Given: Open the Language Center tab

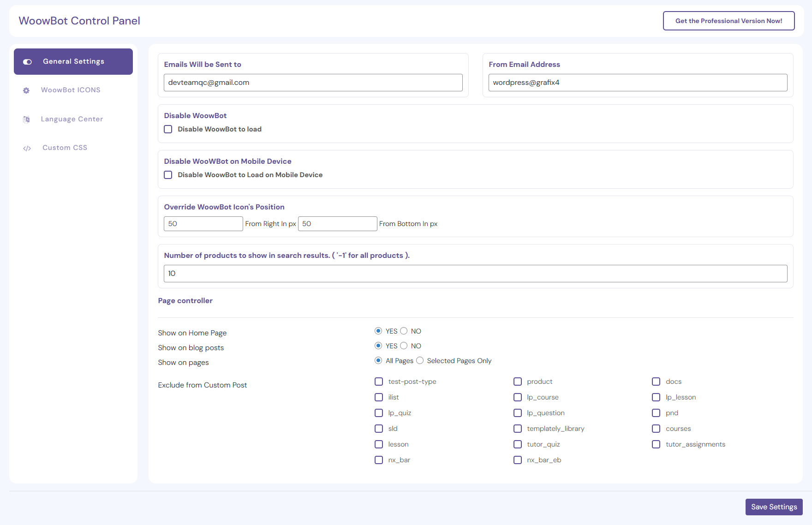Looking at the screenshot, I should [x=73, y=119].
